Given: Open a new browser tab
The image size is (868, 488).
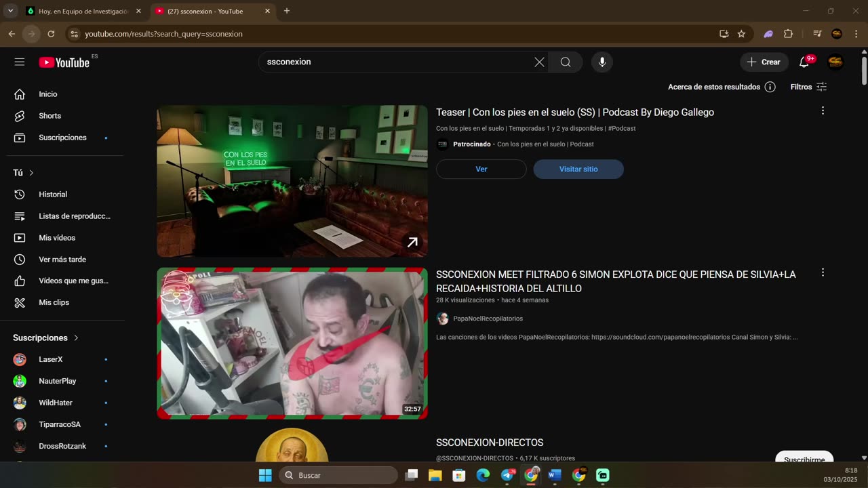Looking at the screenshot, I should click(287, 11).
